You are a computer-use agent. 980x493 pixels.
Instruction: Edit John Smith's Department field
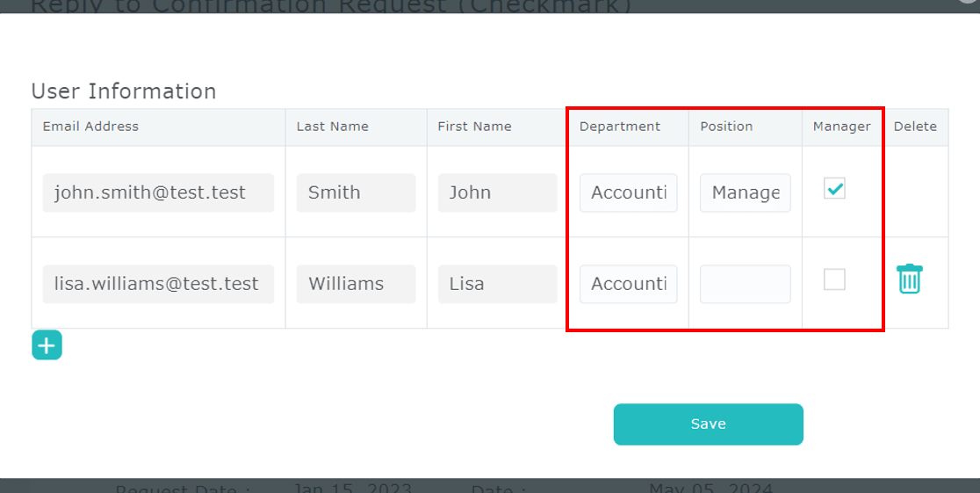pos(628,192)
